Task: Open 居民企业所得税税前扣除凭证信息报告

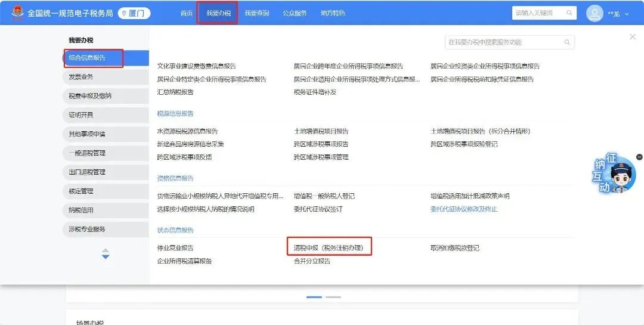Action: pyautogui.click(x=482, y=79)
